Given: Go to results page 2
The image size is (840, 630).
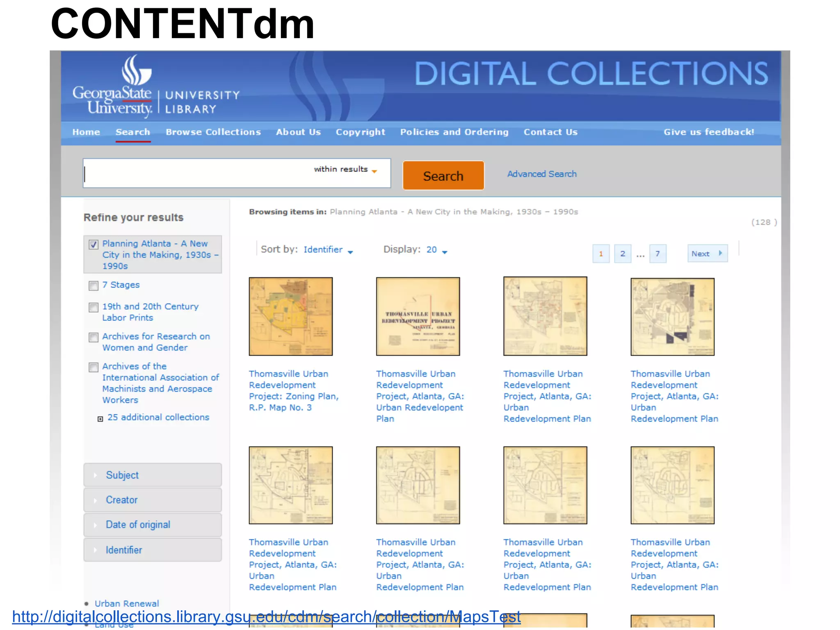Looking at the screenshot, I should [623, 253].
